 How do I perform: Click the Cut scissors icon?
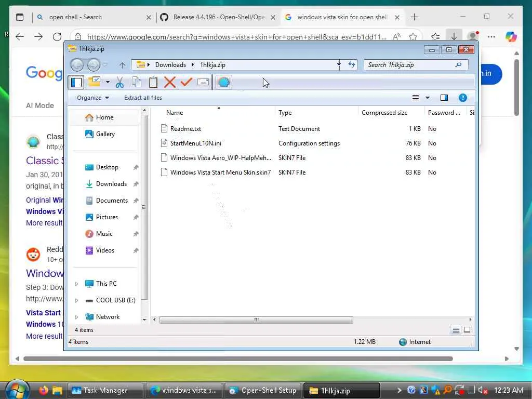point(119,83)
